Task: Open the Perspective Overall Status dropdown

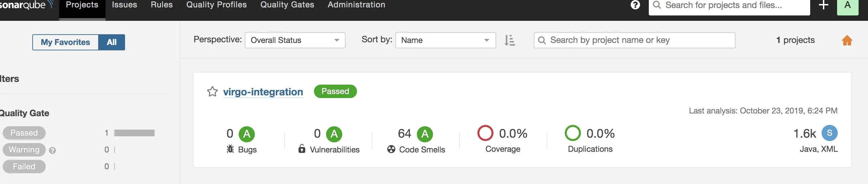Action: (x=295, y=40)
